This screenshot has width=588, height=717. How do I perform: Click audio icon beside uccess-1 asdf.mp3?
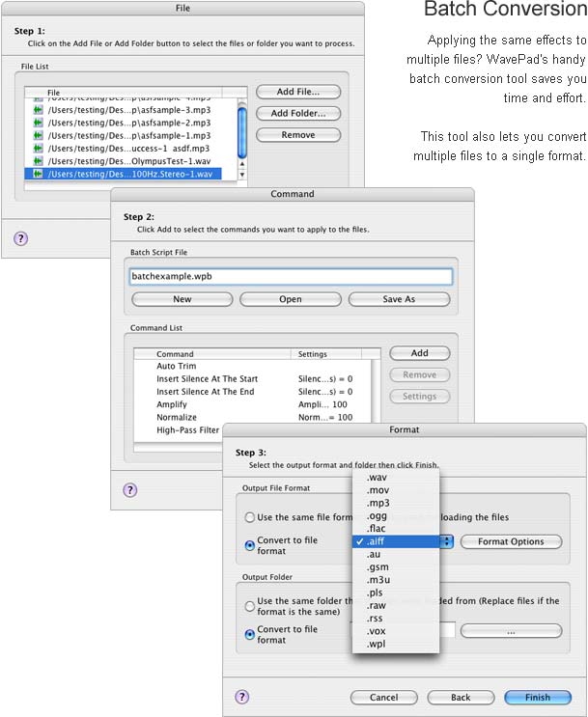[38, 149]
